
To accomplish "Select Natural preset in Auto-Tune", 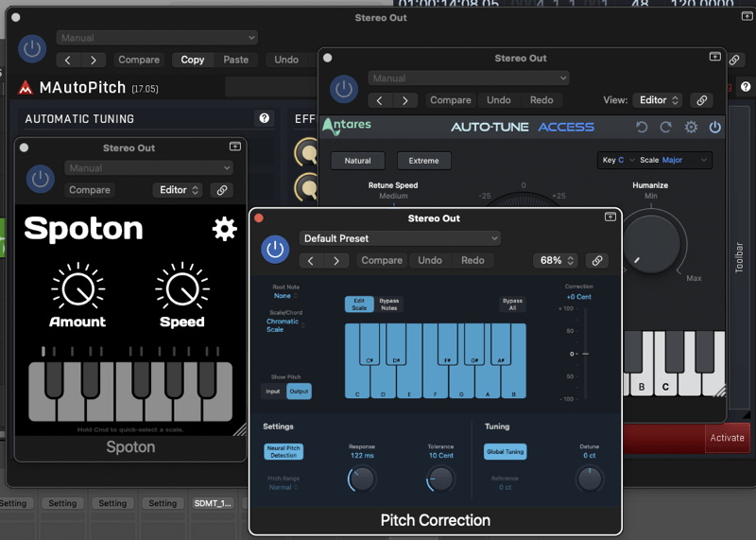I will [358, 161].
